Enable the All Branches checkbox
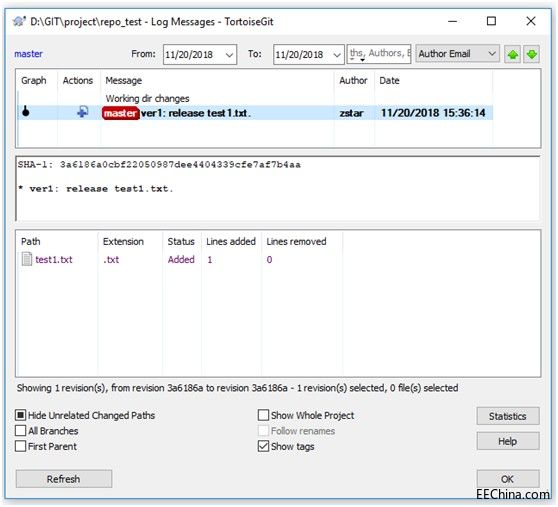This screenshot has width=558, height=507. 21,431
